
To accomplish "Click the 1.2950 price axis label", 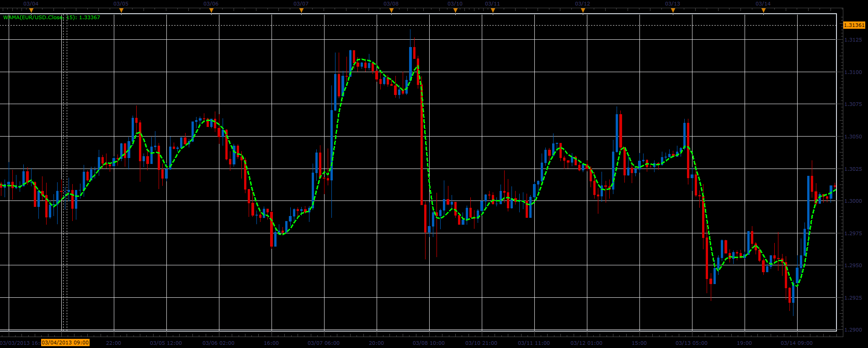I will (x=853, y=265).
